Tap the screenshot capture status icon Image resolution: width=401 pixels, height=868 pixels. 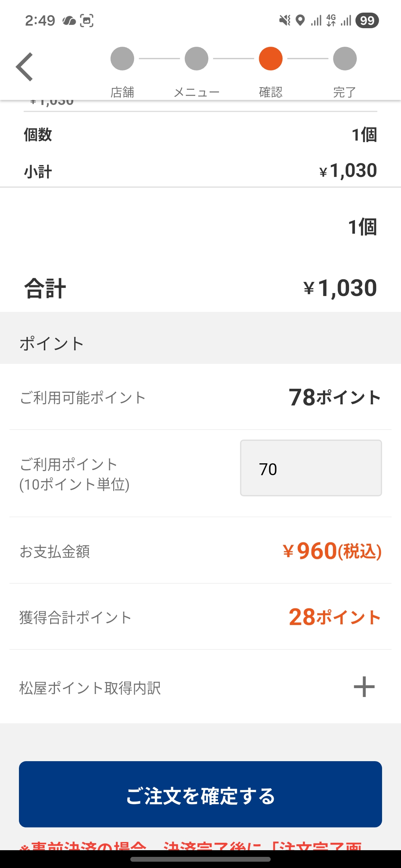[x=87, y=21]
